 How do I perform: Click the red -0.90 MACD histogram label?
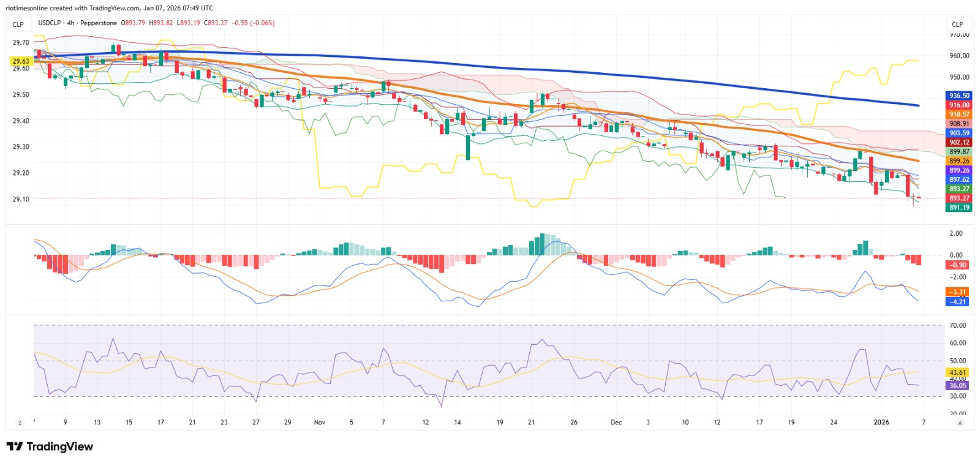click(x=958, y=265)
